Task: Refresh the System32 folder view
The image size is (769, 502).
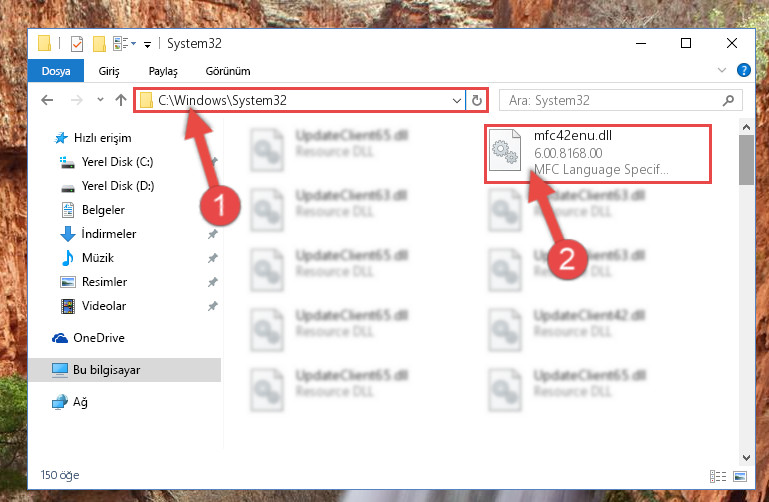Action: (x=477, y=100)
